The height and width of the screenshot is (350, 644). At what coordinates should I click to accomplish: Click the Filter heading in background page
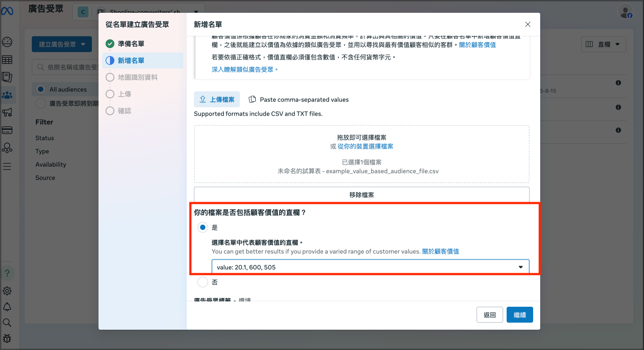pyautogui.click(x=44, y=122)
